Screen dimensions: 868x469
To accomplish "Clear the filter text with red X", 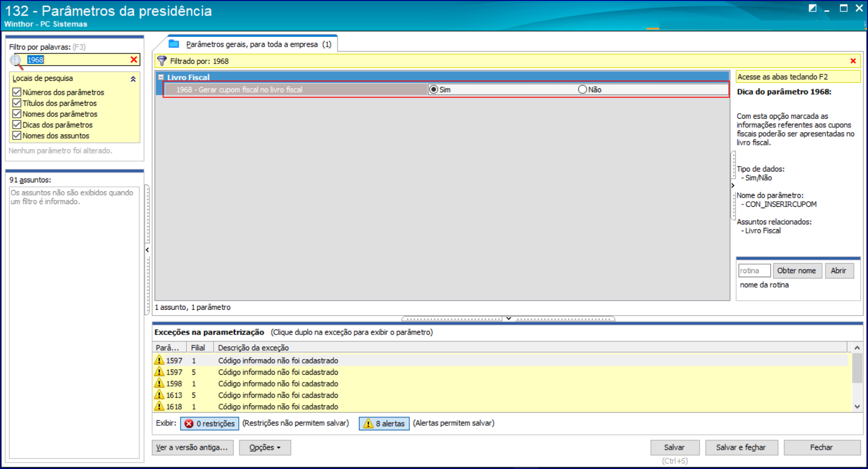I will tap(134, 60).
